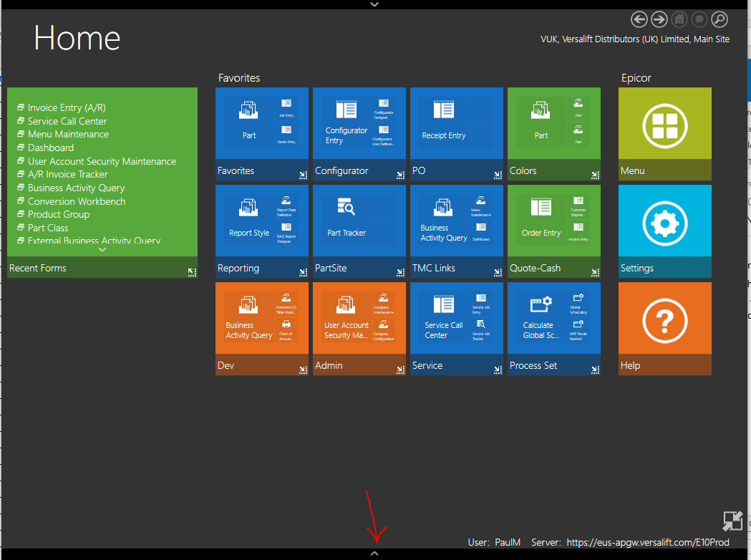Open Service Job Tracker icon
751x560 pixels.
pyautogui.click(x=481, y=329)
